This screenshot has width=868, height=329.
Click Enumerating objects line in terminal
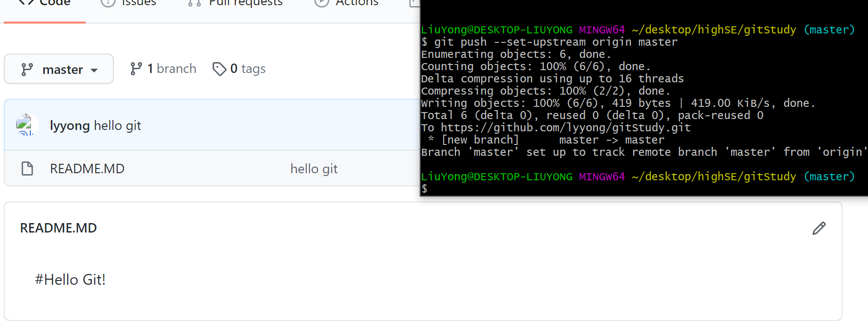click(x=516, y=54)
